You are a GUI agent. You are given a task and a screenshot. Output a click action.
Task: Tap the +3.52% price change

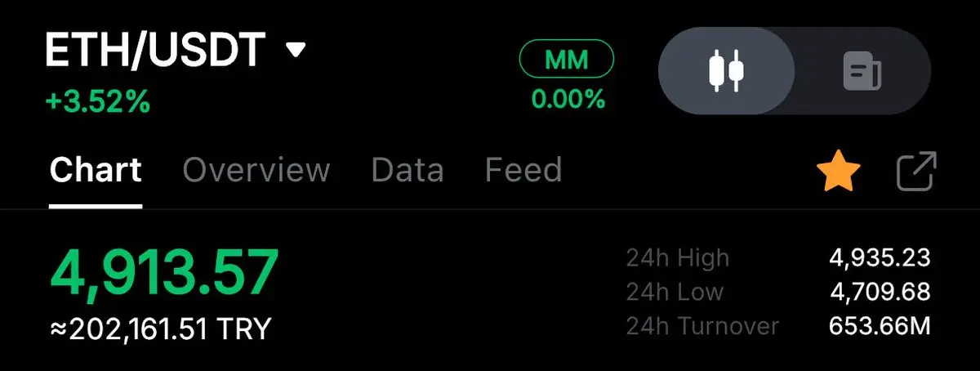click(x=98, y=102)
